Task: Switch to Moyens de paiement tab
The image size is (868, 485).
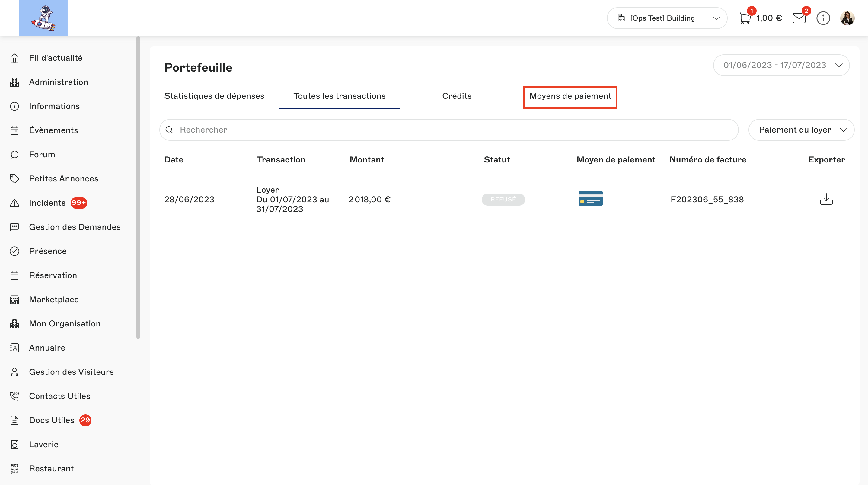Action: (570, 96)
